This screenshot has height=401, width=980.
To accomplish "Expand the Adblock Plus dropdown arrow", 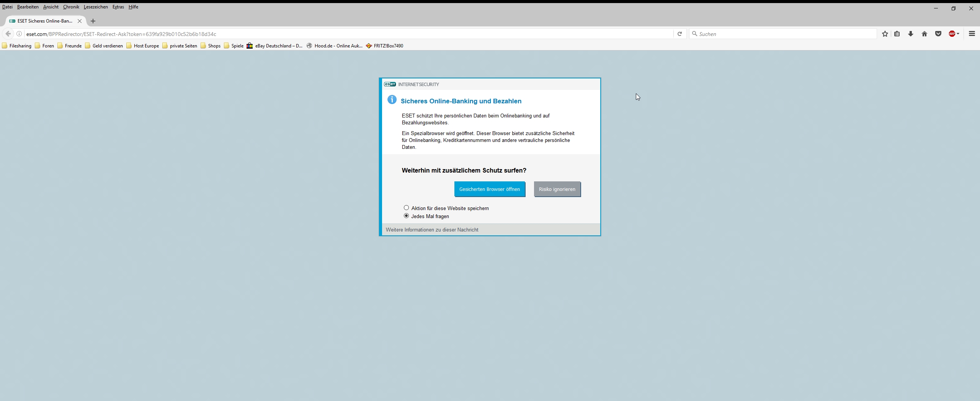I will tap(958, 34).
